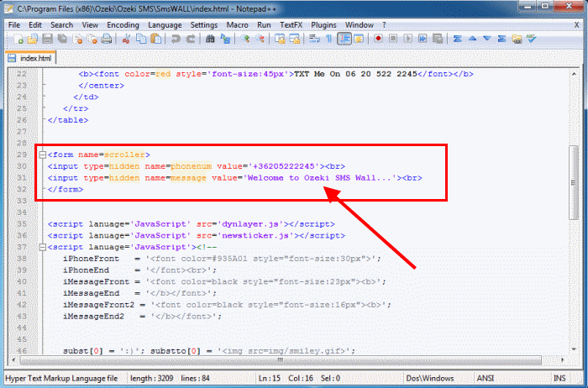Click 'INS' insert mode indicator
This screenshot has width=588, height=388.
coord(559,378)
